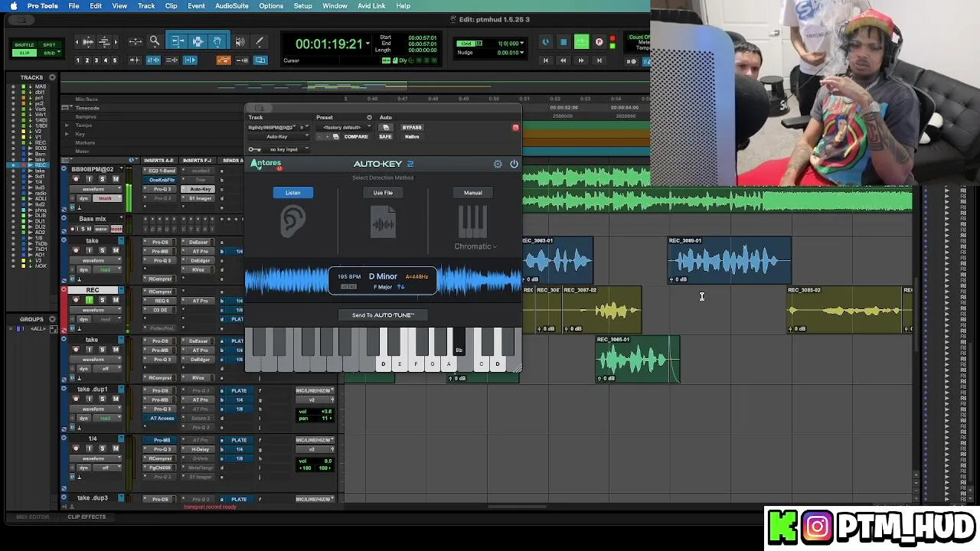980x551 pixels.
Task: Solo the REC track
Action: click(x=103, y=300)
